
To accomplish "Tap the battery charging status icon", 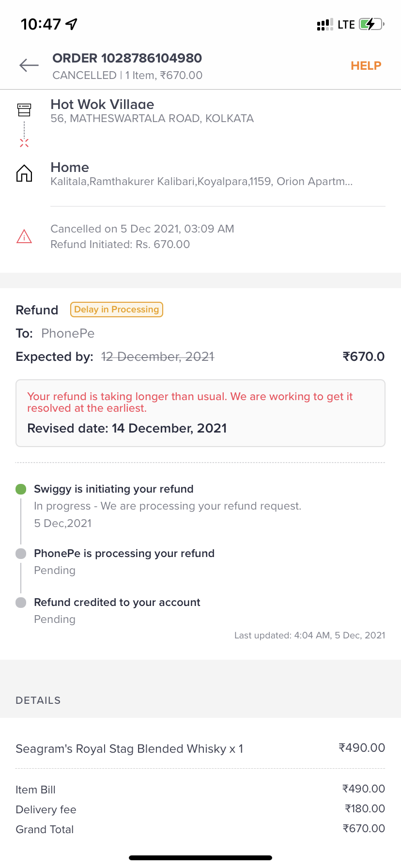I will [371, 24].
